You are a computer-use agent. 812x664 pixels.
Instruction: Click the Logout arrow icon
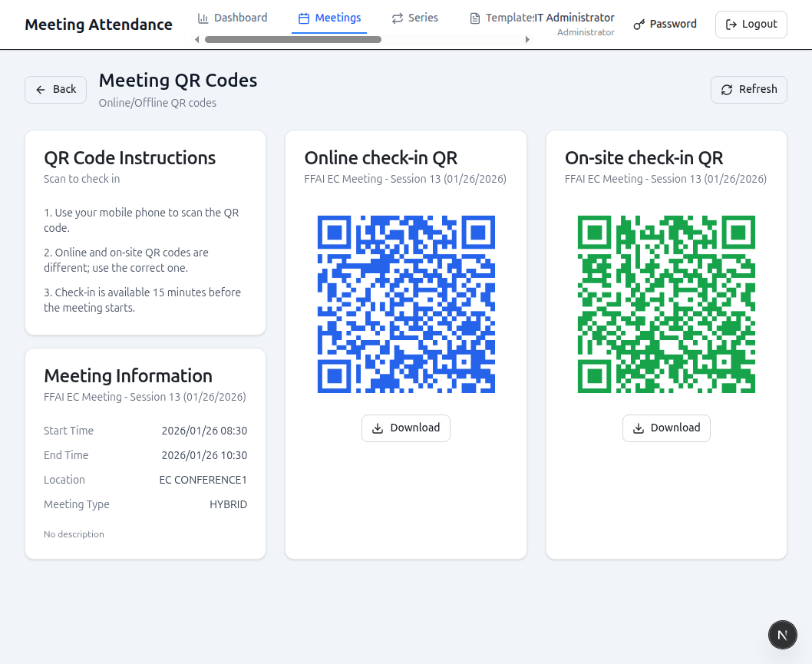point(731,25)
